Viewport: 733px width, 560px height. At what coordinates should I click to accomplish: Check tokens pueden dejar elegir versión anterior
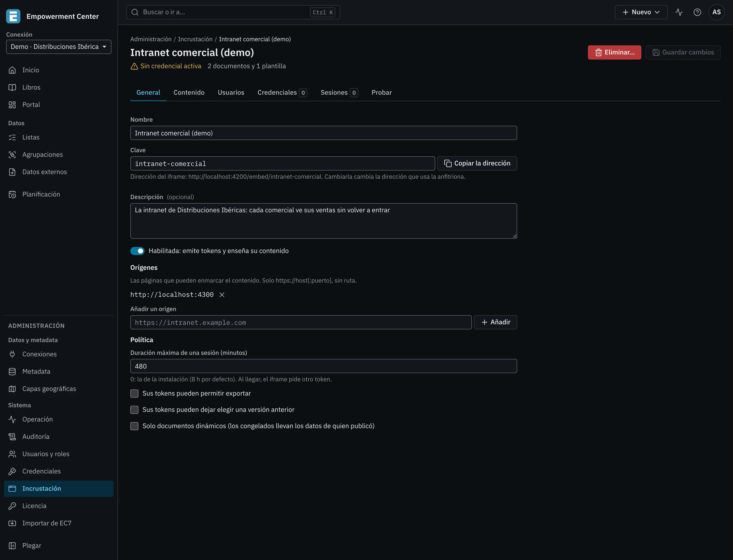tap(134, 410)
